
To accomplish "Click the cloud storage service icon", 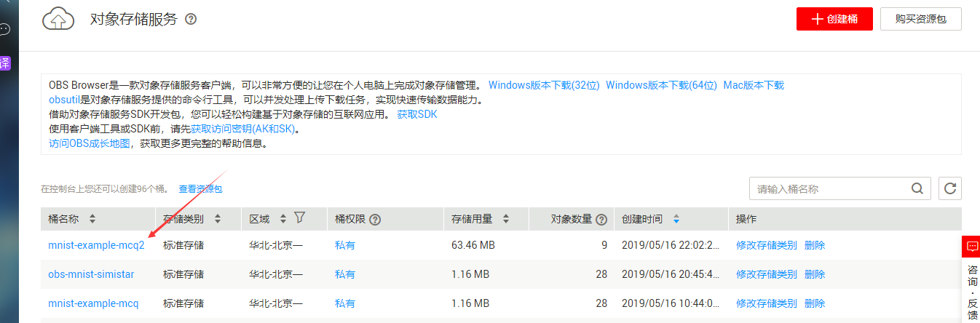I will tap(58, 19).
